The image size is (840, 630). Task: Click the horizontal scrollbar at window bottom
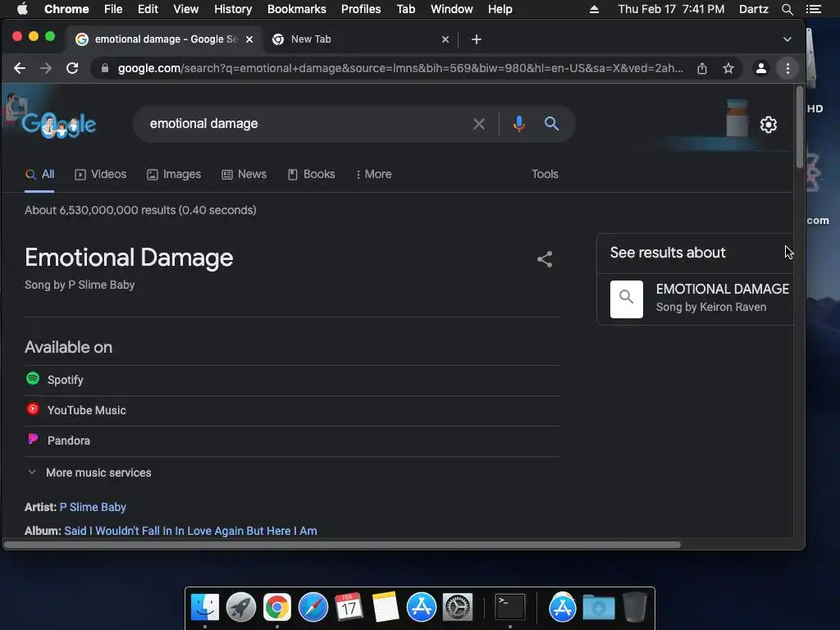[x=342, y=545]
